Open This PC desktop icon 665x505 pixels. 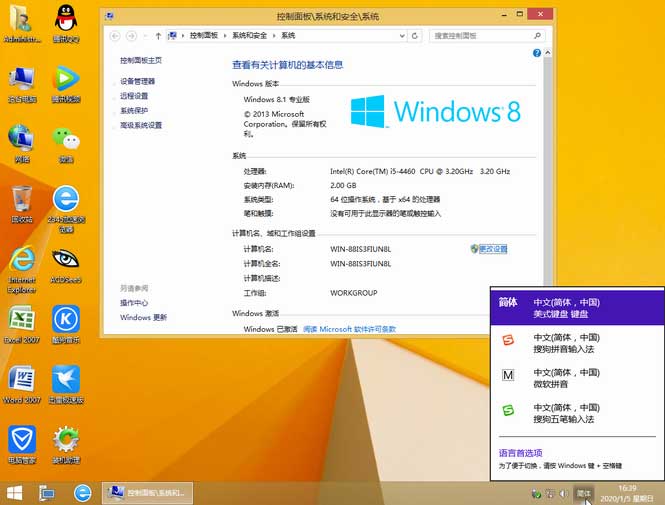point(22,84)
